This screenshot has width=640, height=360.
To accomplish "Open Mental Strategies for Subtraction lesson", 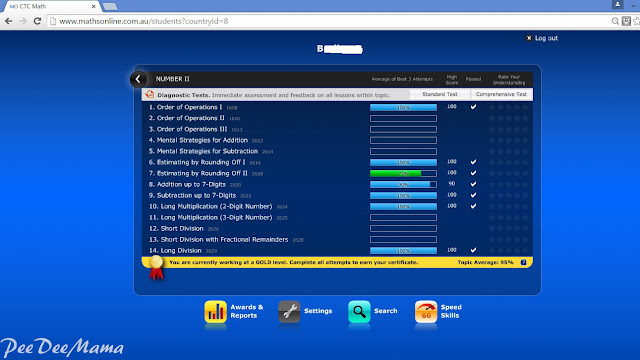I will point(203,151).
